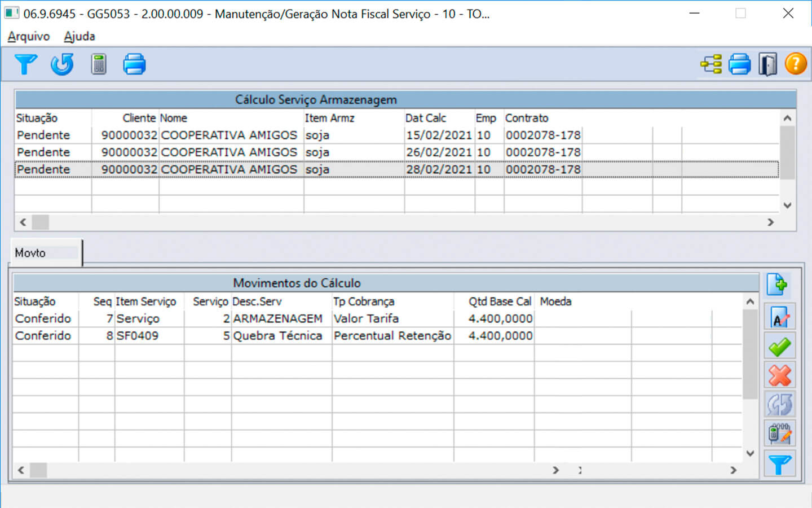Click the exit door icon
812x508 pixels.
click(767, 64)
